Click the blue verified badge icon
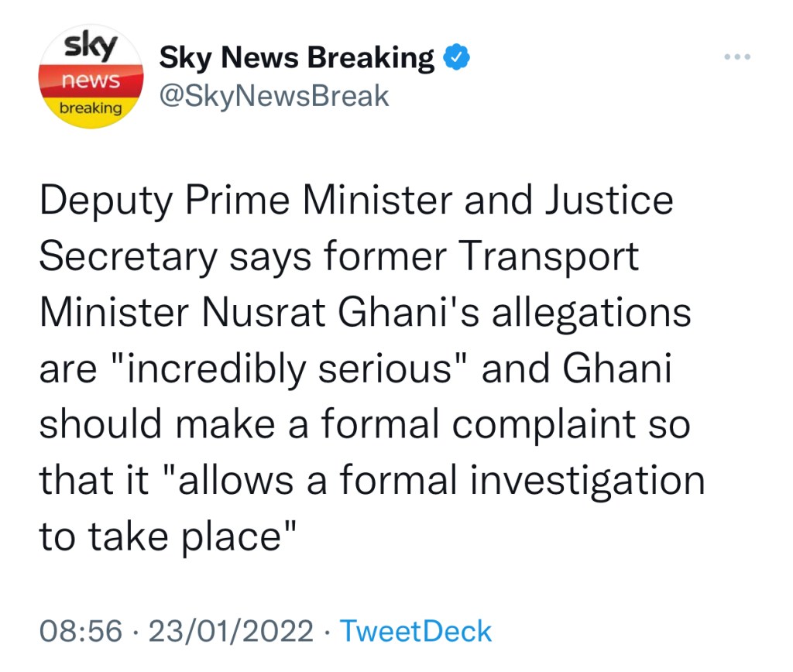 pos(454,57)
